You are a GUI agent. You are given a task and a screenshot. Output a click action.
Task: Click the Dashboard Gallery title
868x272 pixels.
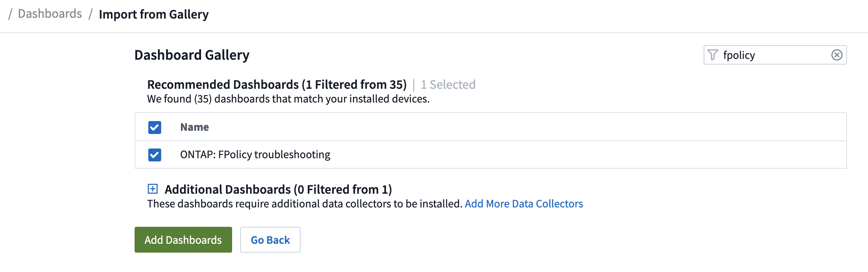[x=192, y=55]
